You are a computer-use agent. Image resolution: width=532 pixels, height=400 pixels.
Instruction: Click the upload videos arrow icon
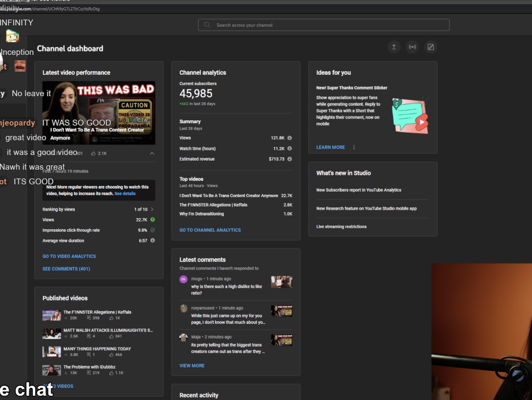394,47
